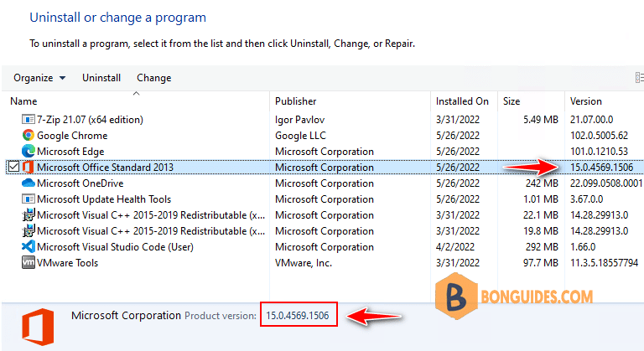Click version 102.0.5005.62 for Chrome
Viewport: 644px width, 351px height.
click(x=599, y=136)
